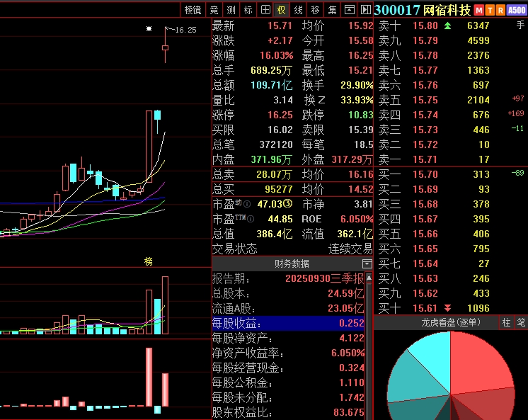Click the 总股本 24.59亿 row
Image resolution: width=528 pixels, height=420 pixels.
point(288,293)
